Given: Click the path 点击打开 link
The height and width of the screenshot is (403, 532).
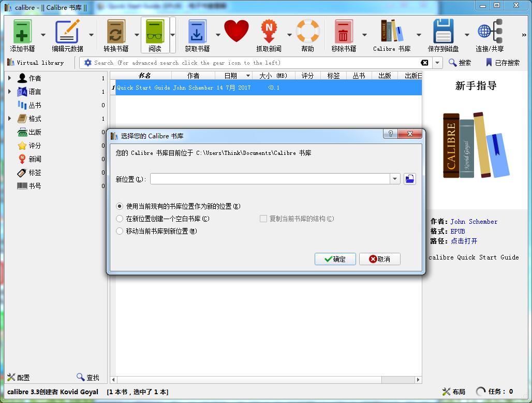Looking at the screenshot, I should pyautogui.click(x=464, y=241).
